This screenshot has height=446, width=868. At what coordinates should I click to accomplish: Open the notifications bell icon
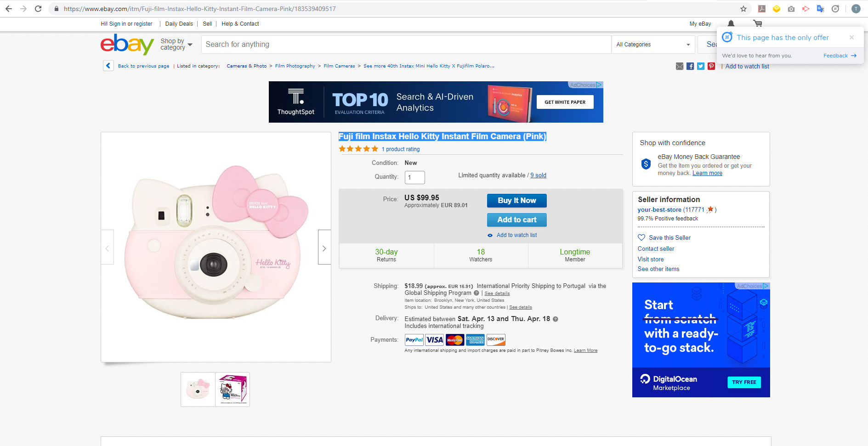[731, 23]
